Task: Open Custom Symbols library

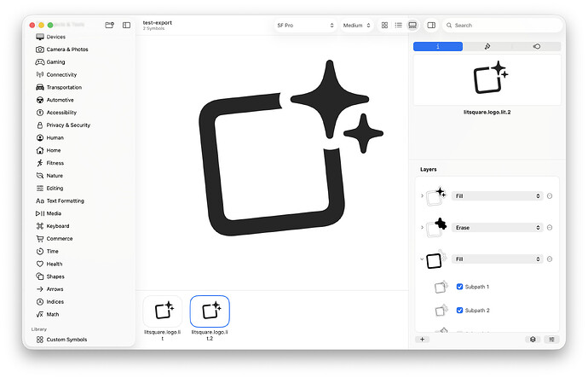Action: tap(62, 340)
